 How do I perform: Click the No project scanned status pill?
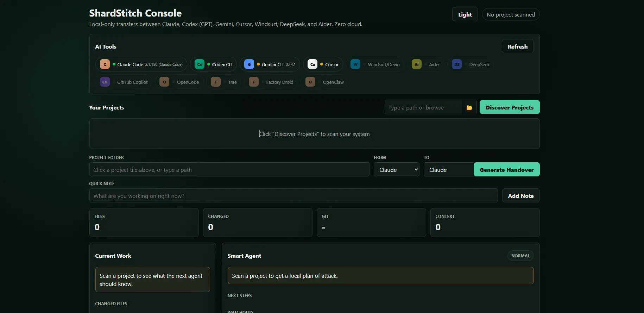[x=511, y=14]
